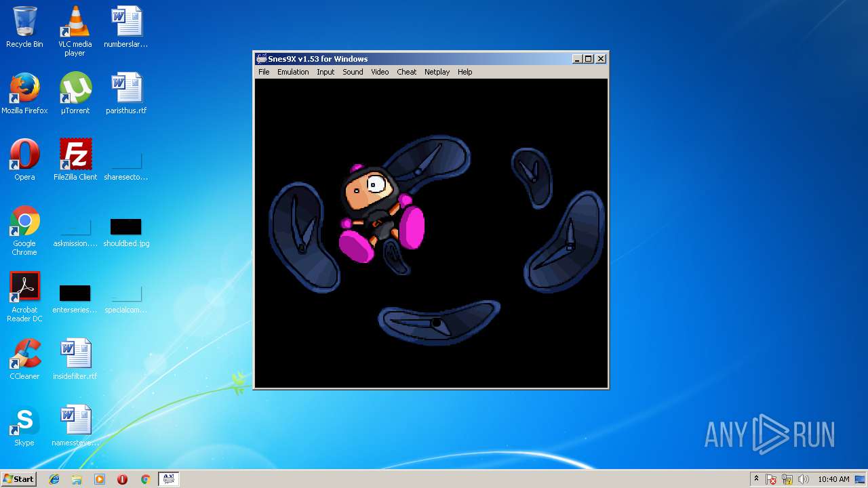Open Windows Explorer from taskbar
Image resolution: width=868 pixels, height=488 pixels.
77,479
